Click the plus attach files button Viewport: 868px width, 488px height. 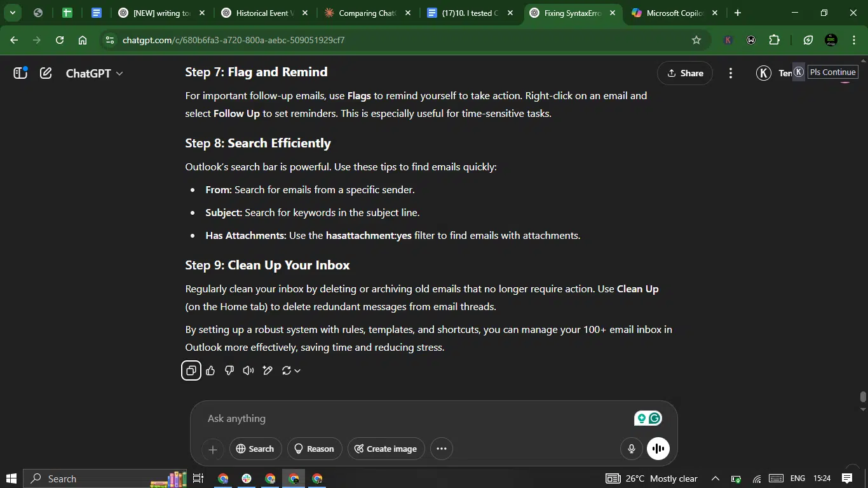(213, 449)
